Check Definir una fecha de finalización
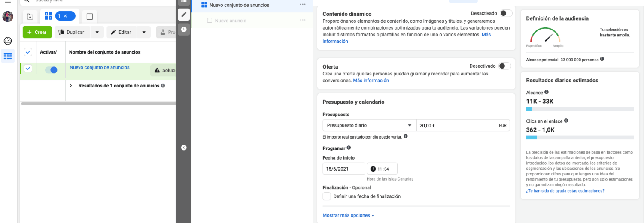The height and width of the screenshot is (223, 644). point(327,196)
